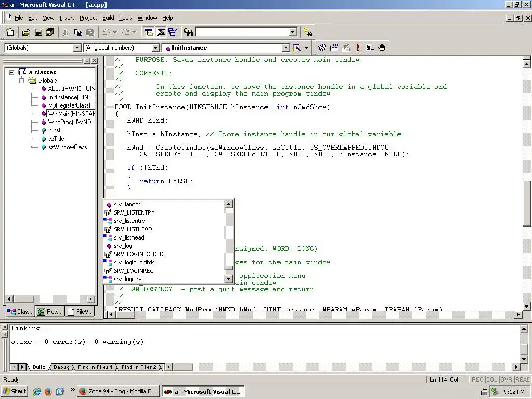
Task: Open the InitInstance members dropdown
Action: click(x=286, y=48)
